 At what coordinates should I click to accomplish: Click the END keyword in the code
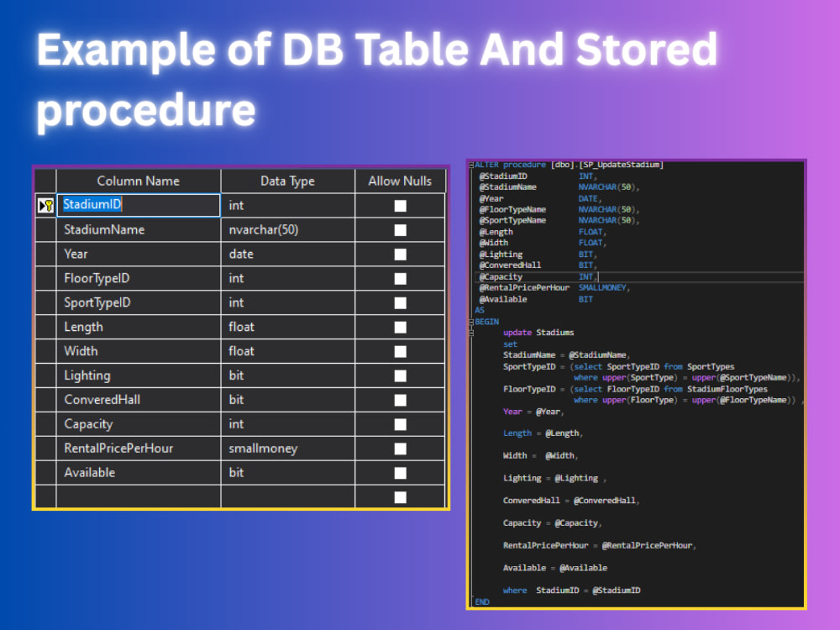pyautogui.click(x=482, y=602)
